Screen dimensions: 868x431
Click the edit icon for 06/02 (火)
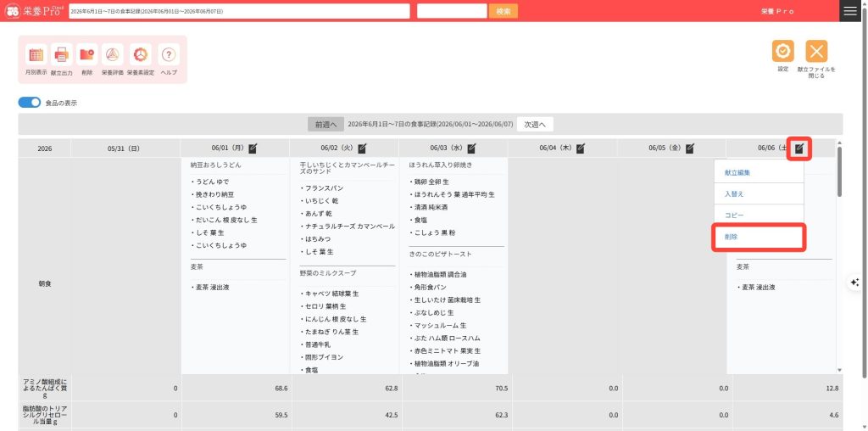[x=362, y=148]
